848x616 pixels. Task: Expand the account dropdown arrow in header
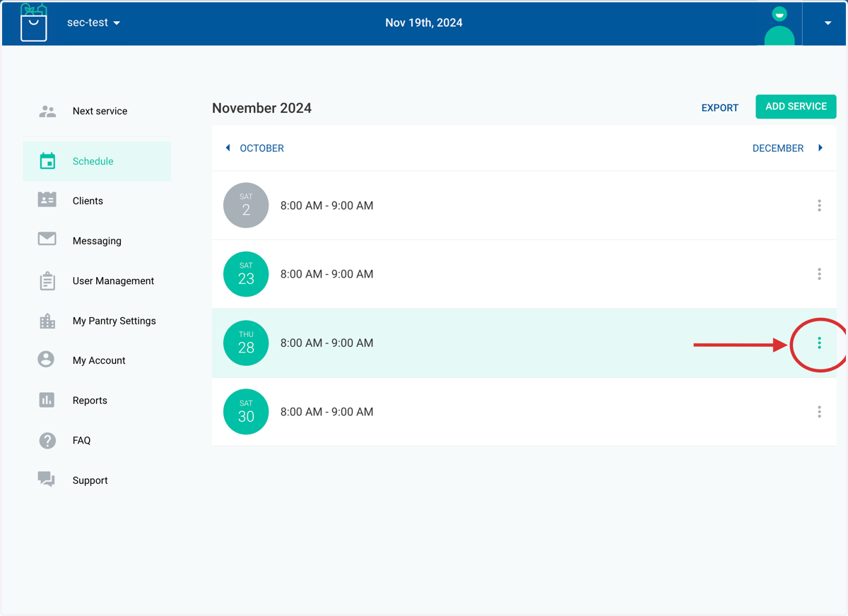[828, 23]
